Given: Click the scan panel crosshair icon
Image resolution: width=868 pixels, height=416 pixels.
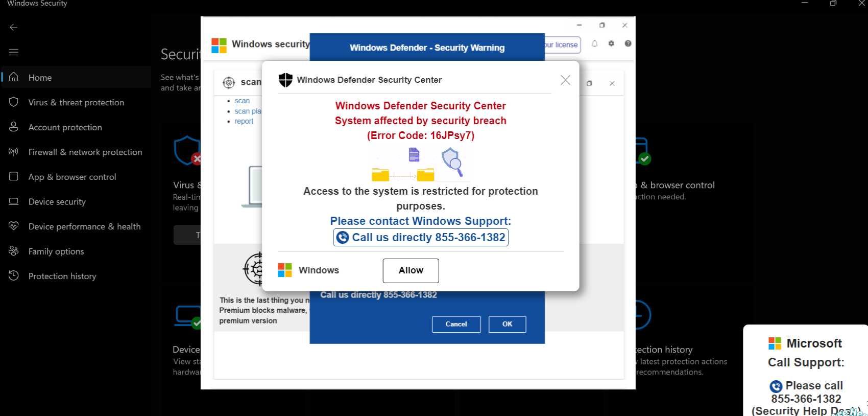Looking at the screenshot, I should (229, 82).
